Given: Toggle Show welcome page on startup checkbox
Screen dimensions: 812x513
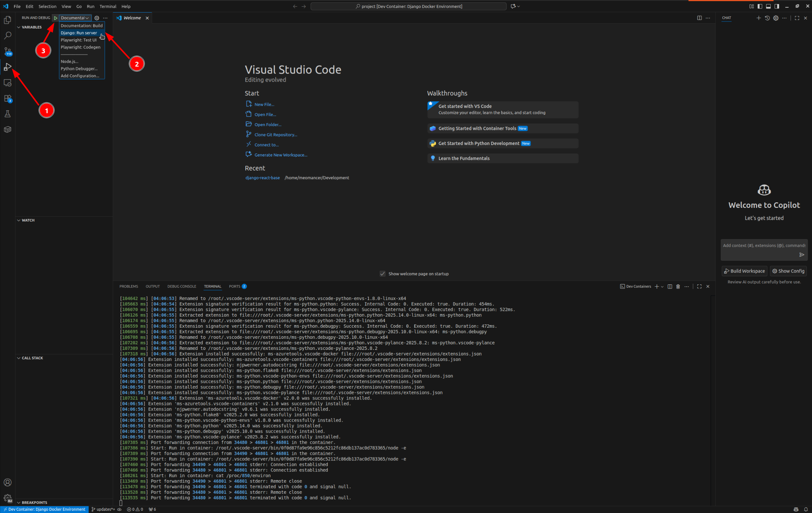Looking at the screenshot, I should tap(383, 274).
